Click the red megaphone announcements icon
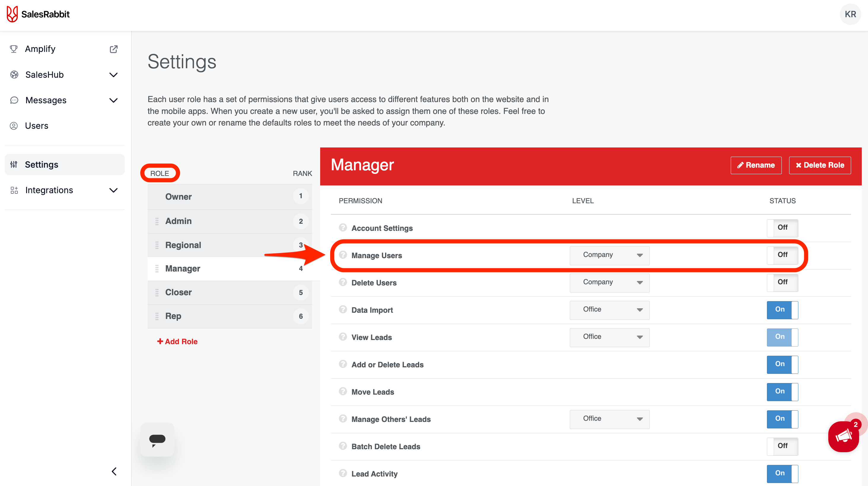The image size is (868, 486). click(x=843, y=436)
